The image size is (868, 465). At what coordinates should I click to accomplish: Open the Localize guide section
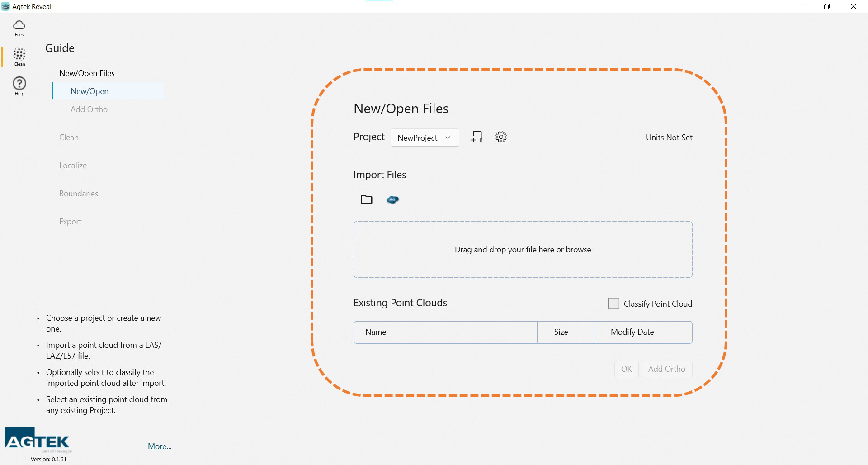(73, 166)
